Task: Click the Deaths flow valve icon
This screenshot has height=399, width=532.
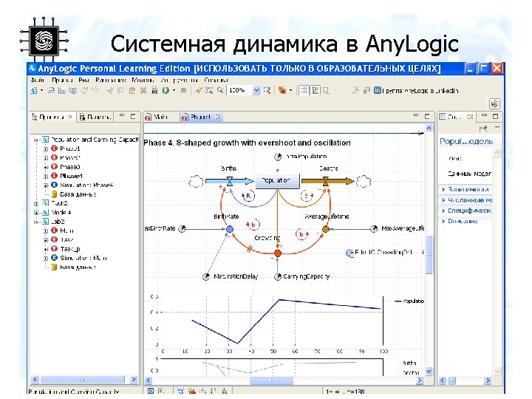Action: (x=326, y=181)
